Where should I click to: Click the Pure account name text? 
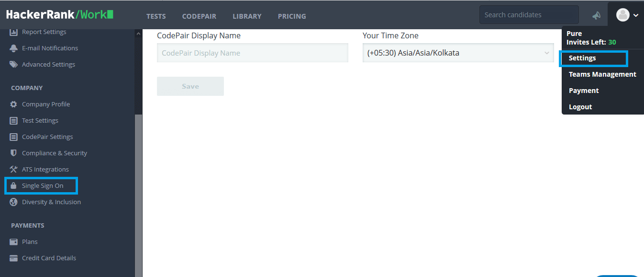574,34
